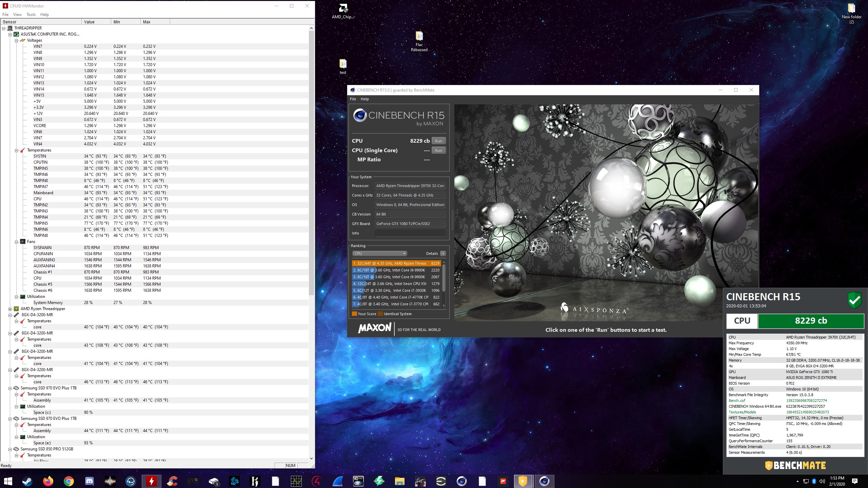The width and height of the screenshot is (868, 488).
Task: Open File Explorer from the taskbar
Action: click(400, 481)
